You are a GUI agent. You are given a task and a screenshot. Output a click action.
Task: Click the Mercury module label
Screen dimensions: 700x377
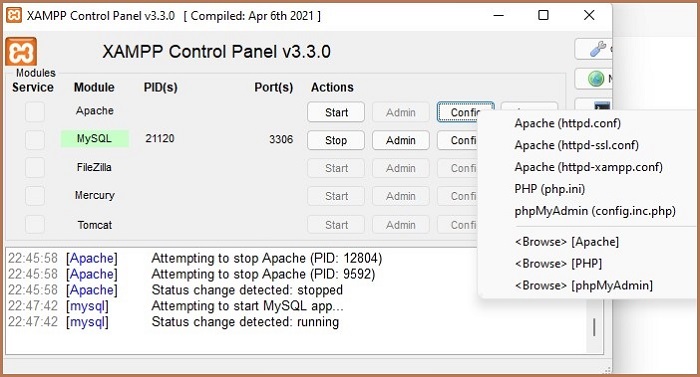tap(95, 195)
